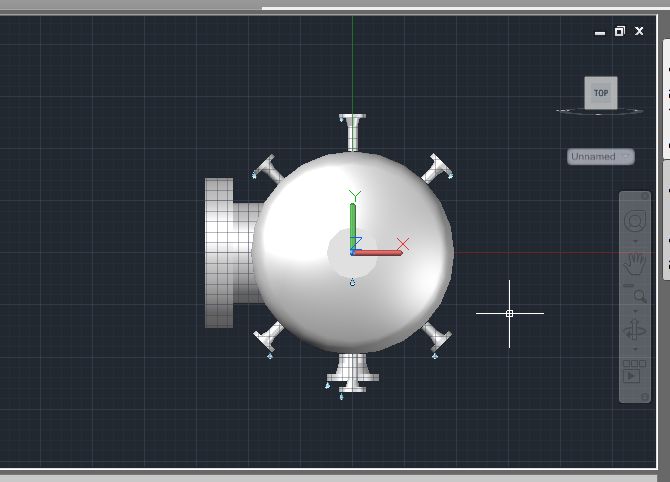This screenshot has width=670, height=482.
Task: Restore down the drawing viewport window
Action: click(x=620, y=31)
